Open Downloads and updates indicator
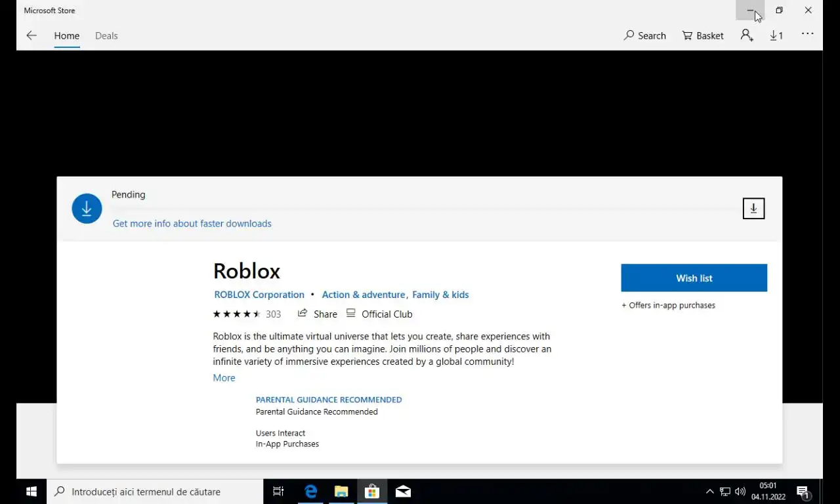This screenshot has height=504, width=840. tap(776, 35)
